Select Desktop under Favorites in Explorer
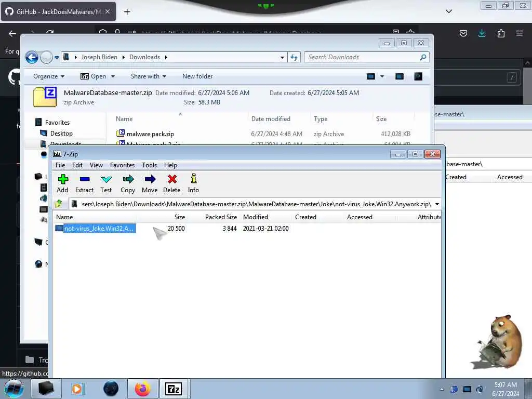Viewport: 532px width, 399px height. 61,134
